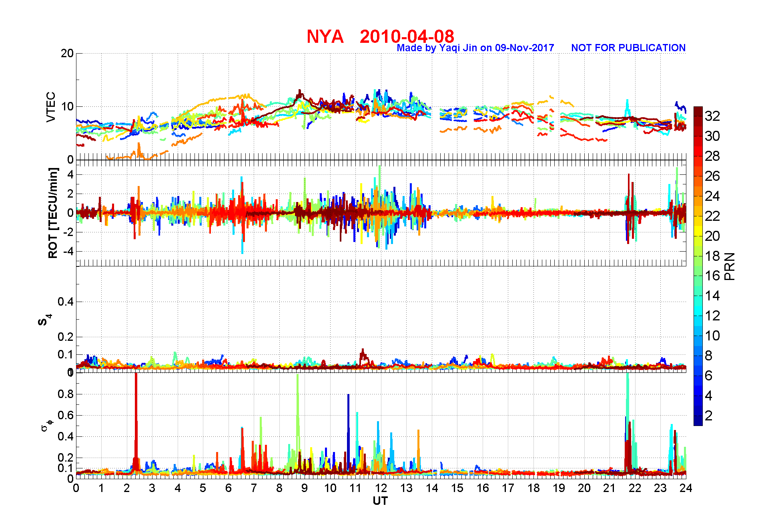
Task: Click the "VTEC" y-axis label
Action: click(51, 107)
